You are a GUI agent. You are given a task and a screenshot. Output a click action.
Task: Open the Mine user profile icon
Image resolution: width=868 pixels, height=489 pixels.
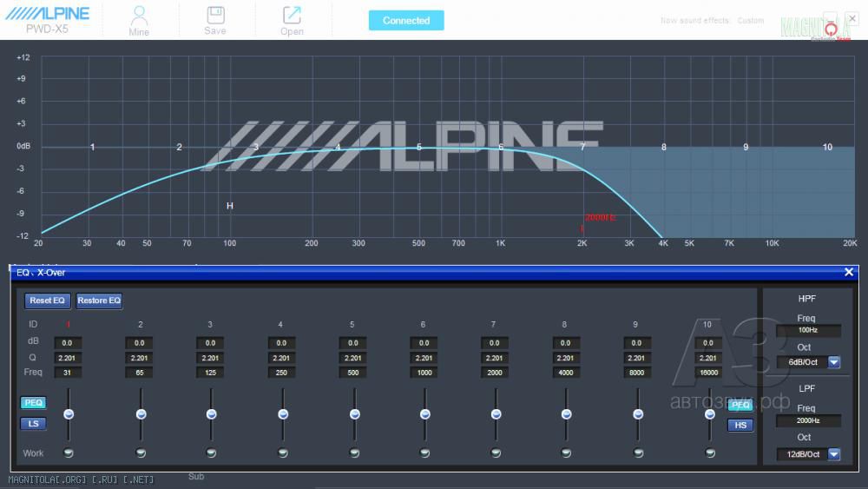139,21
